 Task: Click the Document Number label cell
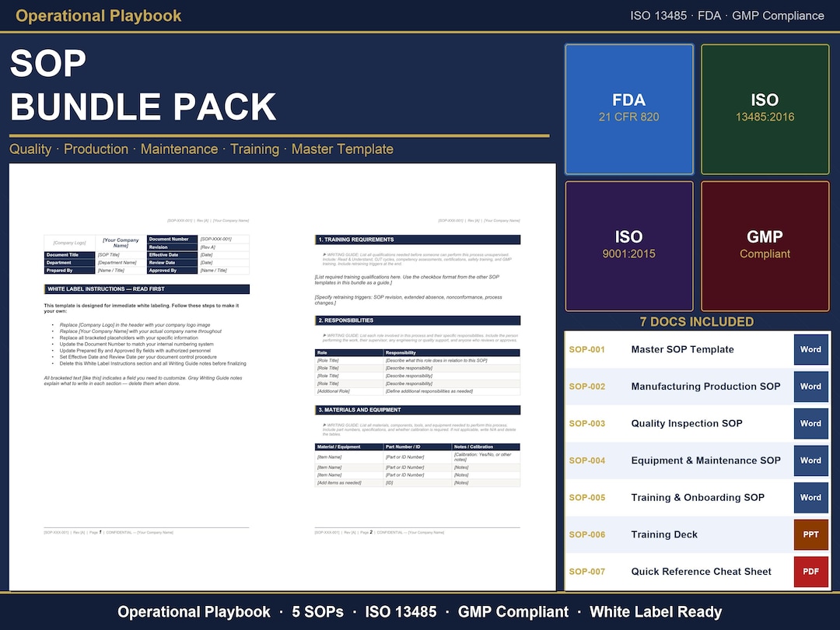172,239
